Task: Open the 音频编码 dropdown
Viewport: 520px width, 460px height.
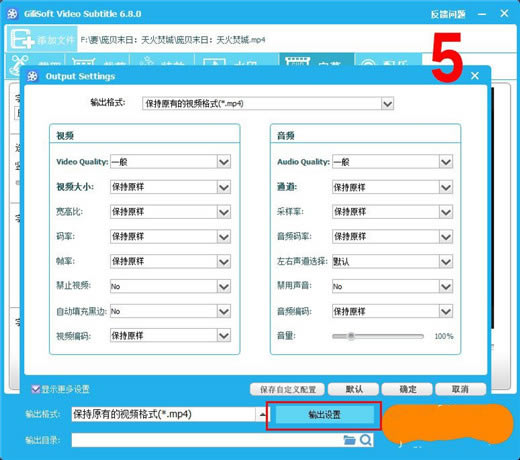Action: coord(446,311)
